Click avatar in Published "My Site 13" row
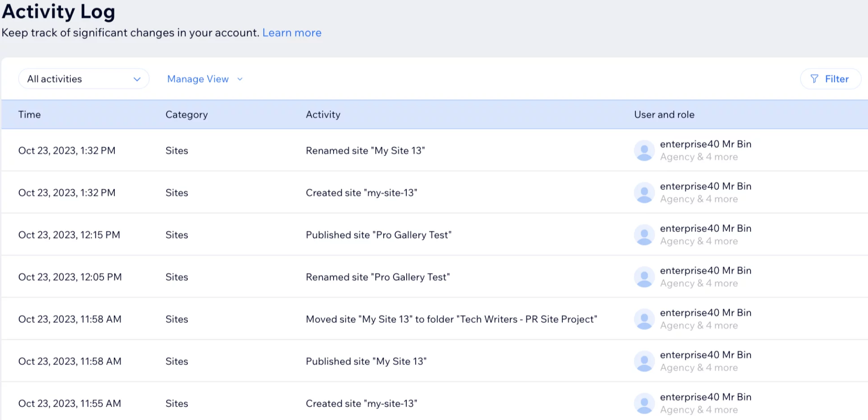Viewport: 868px width, 420px height. pyautogui.click(x=644, y=361)
